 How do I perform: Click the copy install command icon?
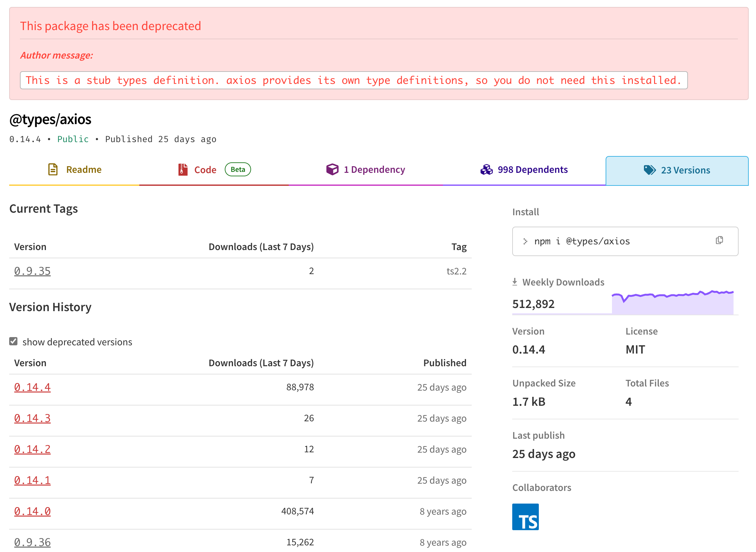click(x=719, y=240)
